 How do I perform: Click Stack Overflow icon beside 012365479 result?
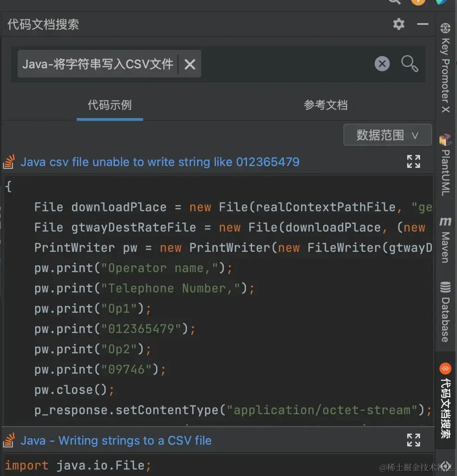click(9, 161)
